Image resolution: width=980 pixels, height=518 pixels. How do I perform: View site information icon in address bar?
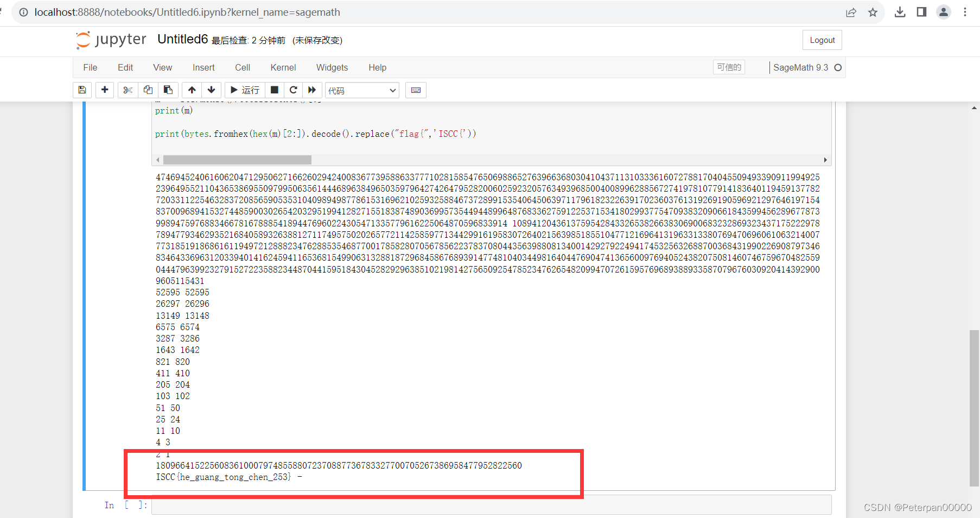(23, 12)
